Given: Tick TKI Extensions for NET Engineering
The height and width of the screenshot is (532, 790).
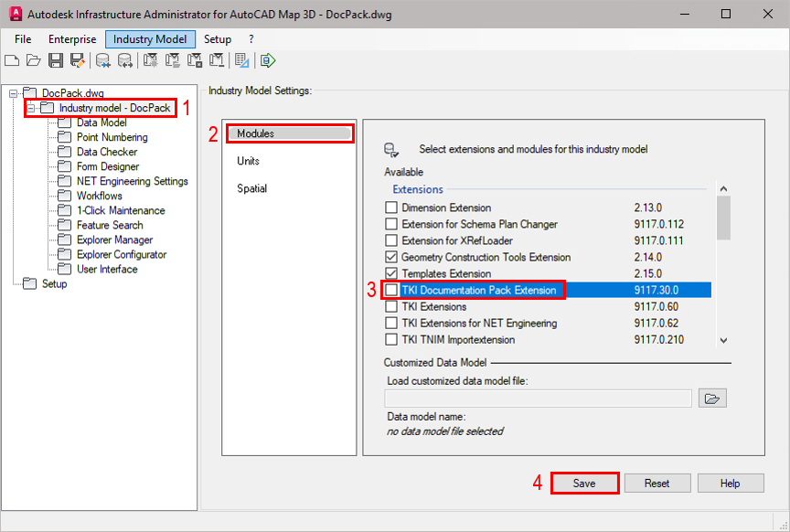Looking at the screenshot, I should coord(391,323).
